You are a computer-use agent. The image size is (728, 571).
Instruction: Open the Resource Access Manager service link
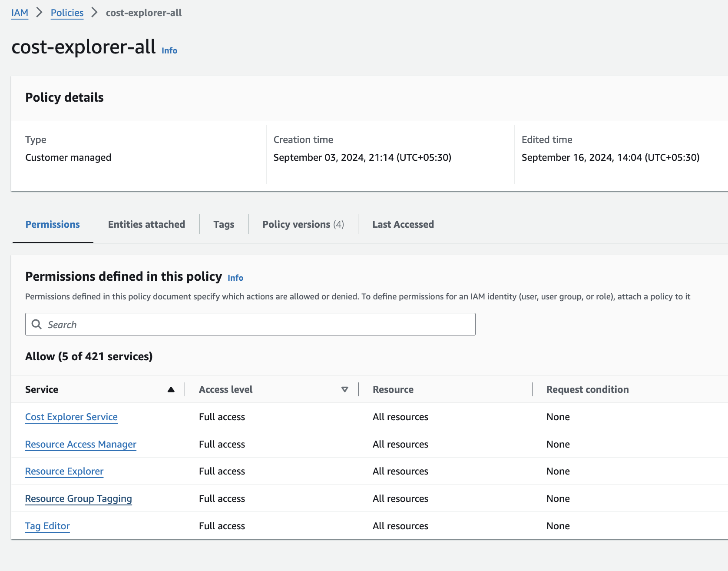tap(80, 444)
